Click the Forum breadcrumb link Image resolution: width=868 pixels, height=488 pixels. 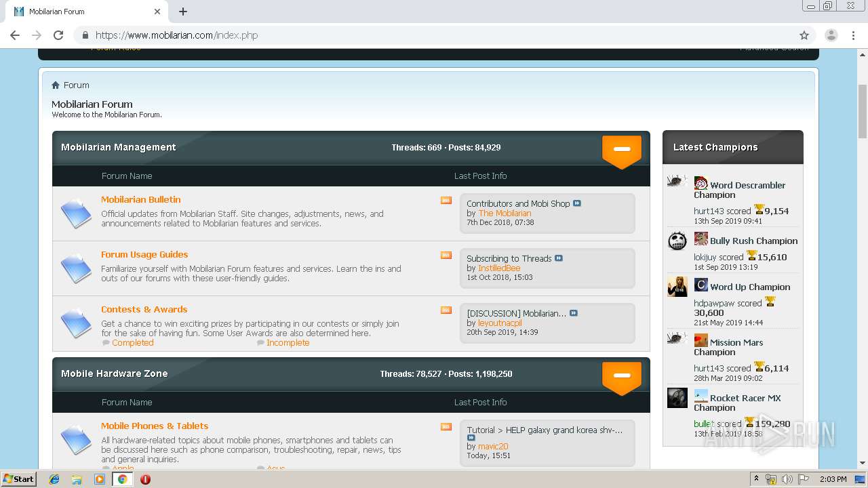click(77, 85)
